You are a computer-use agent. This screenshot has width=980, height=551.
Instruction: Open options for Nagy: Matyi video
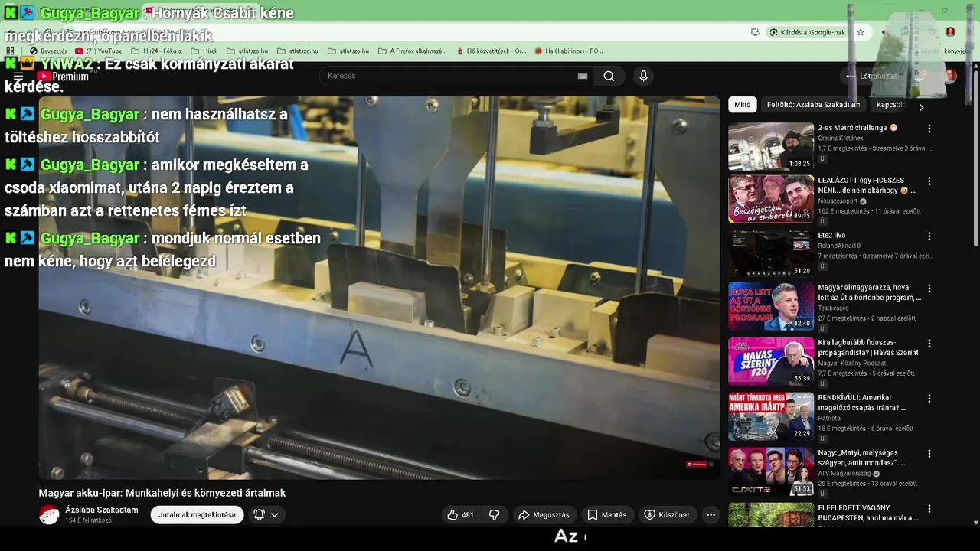929,454
